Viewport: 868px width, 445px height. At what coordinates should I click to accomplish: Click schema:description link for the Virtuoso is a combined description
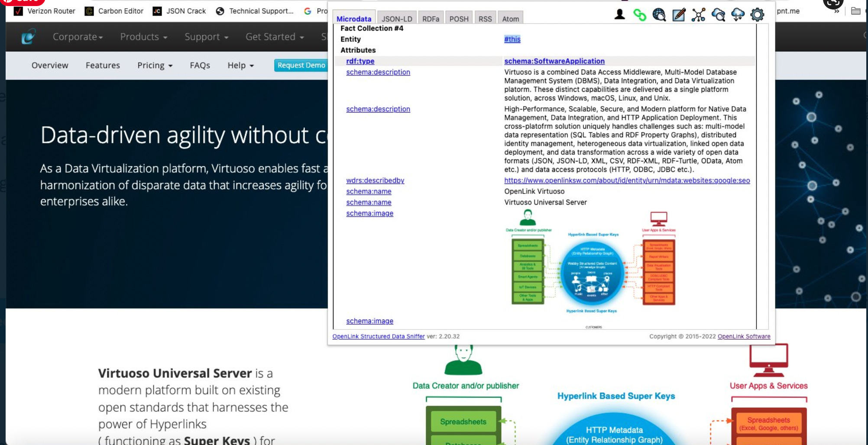point(378,72)
